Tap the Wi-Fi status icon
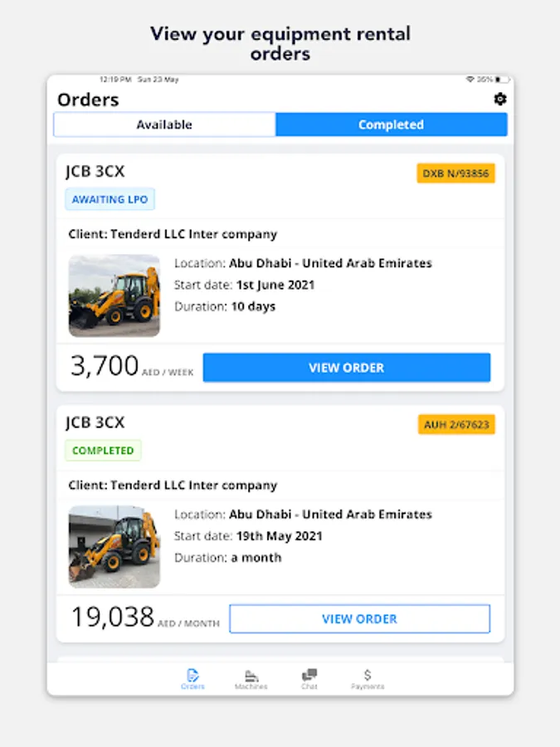Image resolution: width=560 pixels, height=747 pixels. pos(470,79)
